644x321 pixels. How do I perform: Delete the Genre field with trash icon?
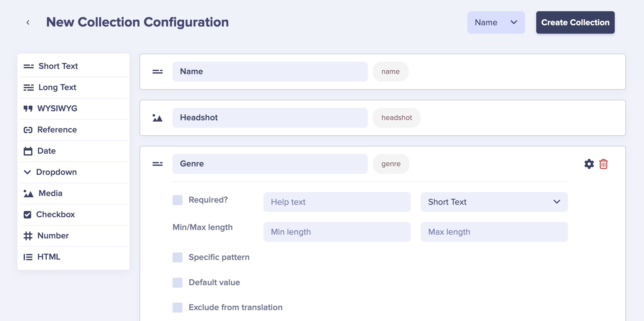603,164
